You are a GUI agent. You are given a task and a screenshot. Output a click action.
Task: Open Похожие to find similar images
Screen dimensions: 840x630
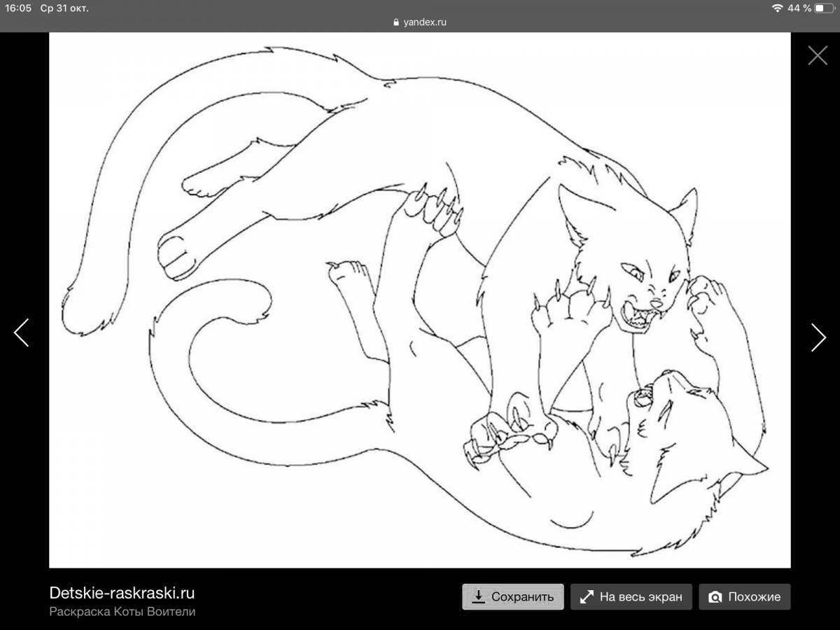pos(744,596)
